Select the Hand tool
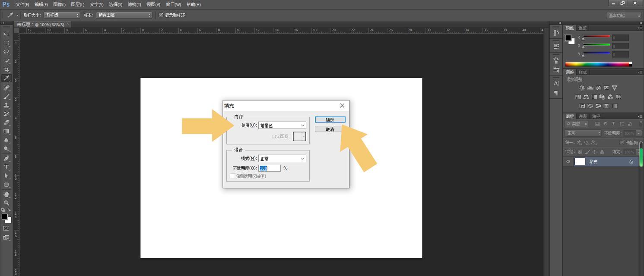Image resolution: width=644 pixels, height=276 pixels. (6, 194)
